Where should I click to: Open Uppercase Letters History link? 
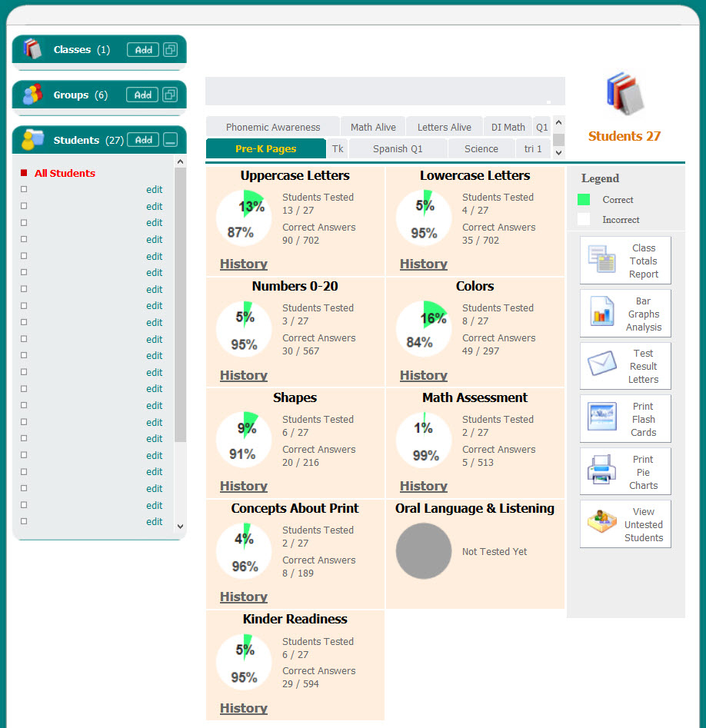(243, 264)
